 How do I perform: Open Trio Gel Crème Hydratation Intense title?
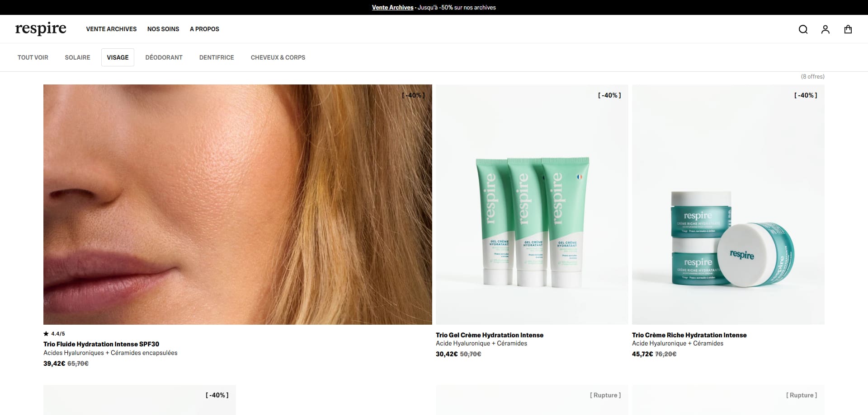490,335
